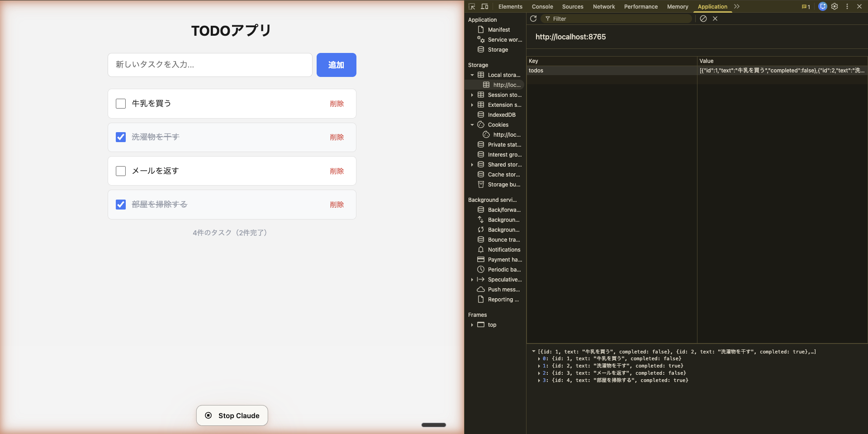Screen dimensions: 868x434
Task: Click the 追加 add button
Action: (336, 65)
